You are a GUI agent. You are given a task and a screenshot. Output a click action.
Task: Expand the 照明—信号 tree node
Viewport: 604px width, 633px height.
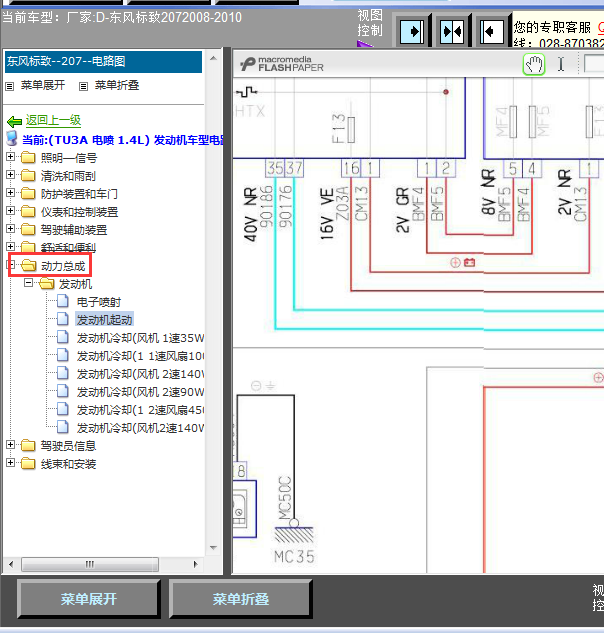(10, 157)
